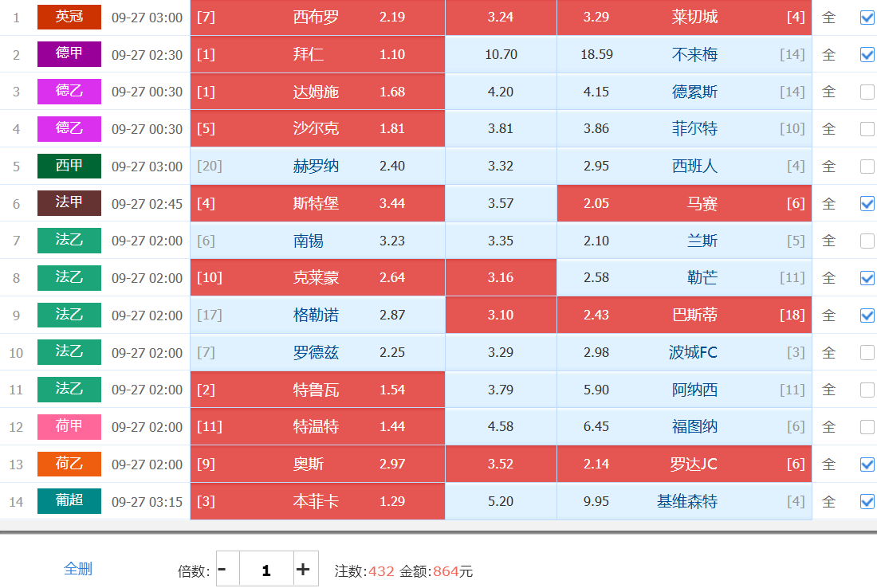Select home win 赫罗纳 2.40
This screenshot has width=877, height=588.
click(x=317, y=166)
